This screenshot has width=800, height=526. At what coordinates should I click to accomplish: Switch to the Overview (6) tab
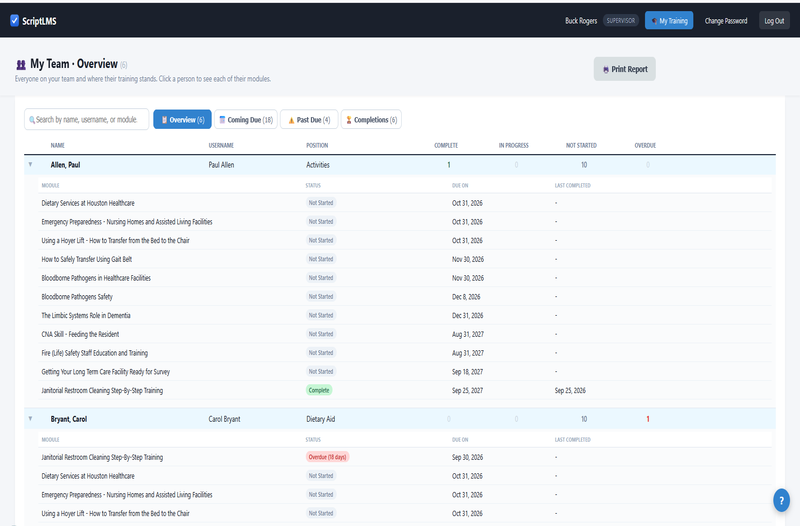(x=182, y=120)
